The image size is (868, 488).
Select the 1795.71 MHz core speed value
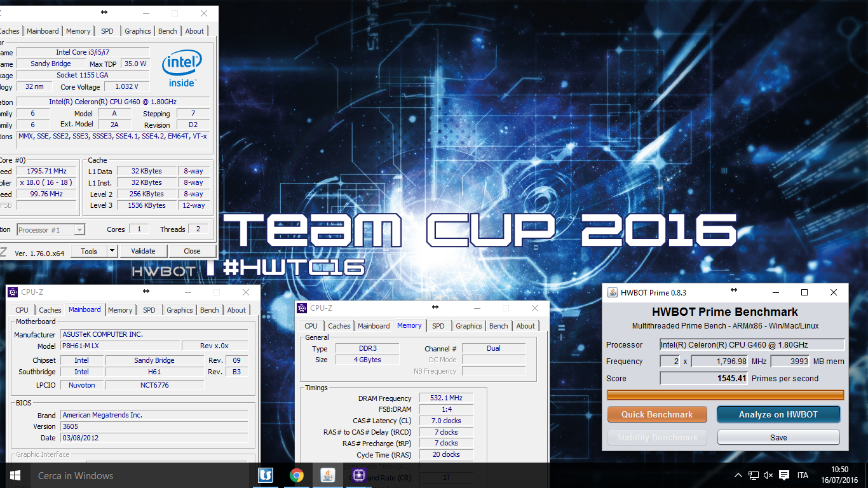(x=47, y=171)
